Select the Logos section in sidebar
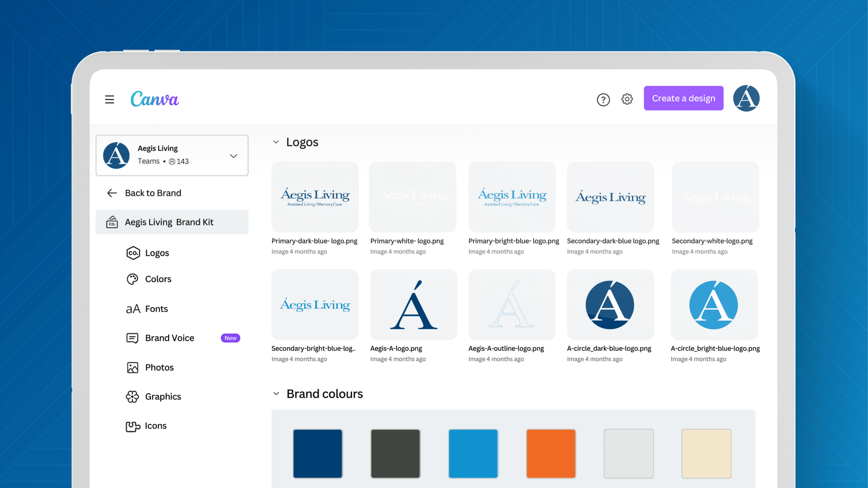Image resolution: width=868 pixels, height=488 pixels. (x=157, y=253)
